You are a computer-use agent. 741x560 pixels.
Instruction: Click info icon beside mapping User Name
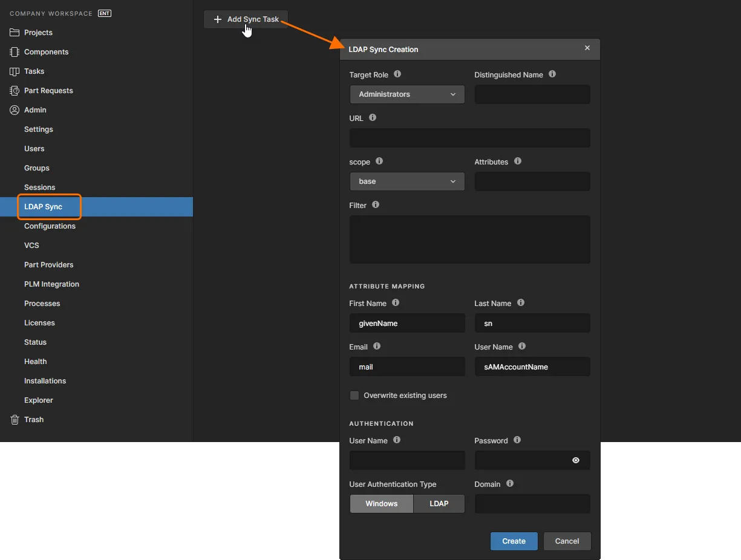tap(522, 346)
